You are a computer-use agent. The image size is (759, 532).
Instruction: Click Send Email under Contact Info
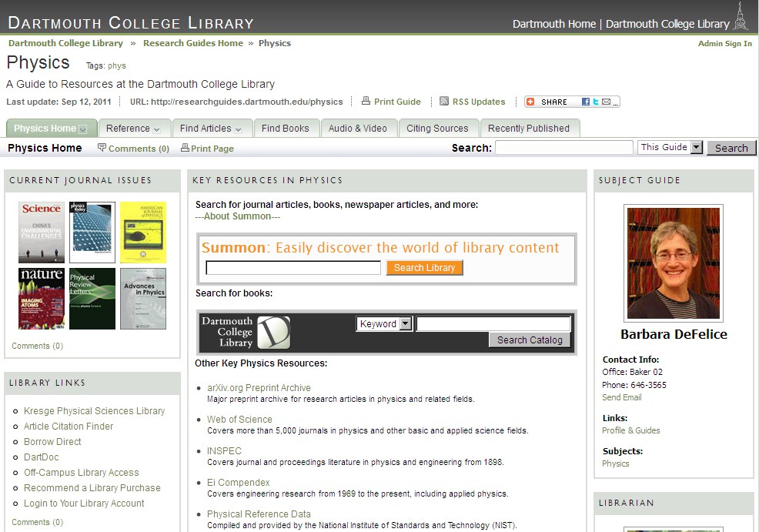click(621, 397)
